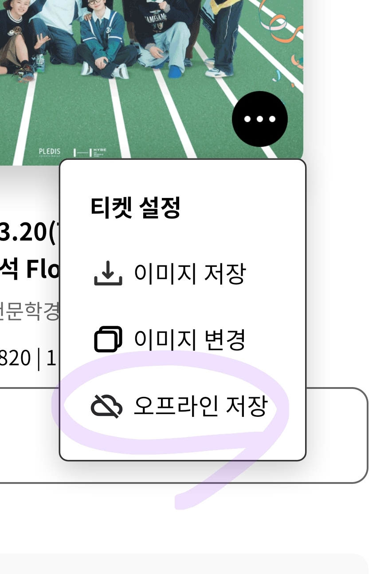The height and width of the screenshot is (574, 392).
Task: Choose the 오프라인 저장 menu entry text
Action: [x=201, y=406]
